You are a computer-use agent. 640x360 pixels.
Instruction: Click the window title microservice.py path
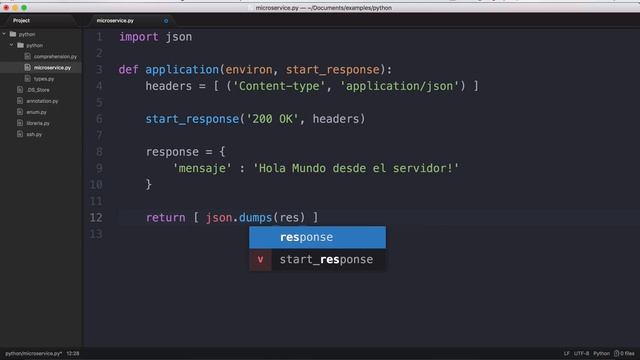click(x=323, y=8)
